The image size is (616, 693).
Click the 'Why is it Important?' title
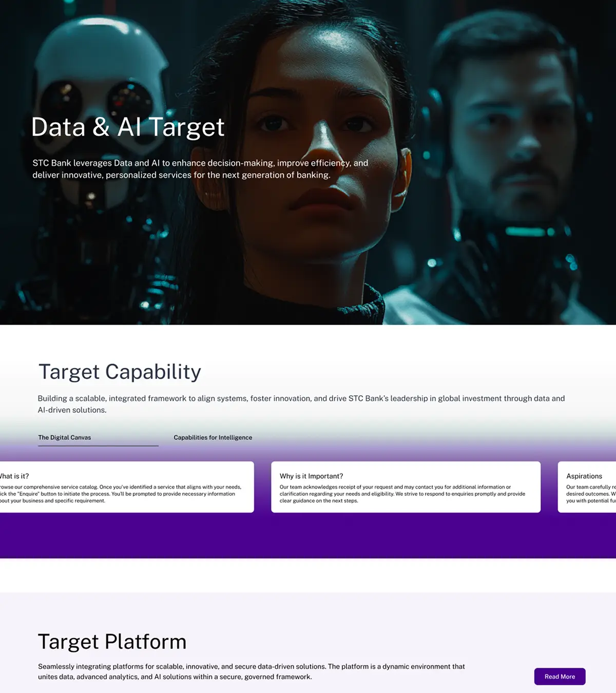tap(311, 476)
